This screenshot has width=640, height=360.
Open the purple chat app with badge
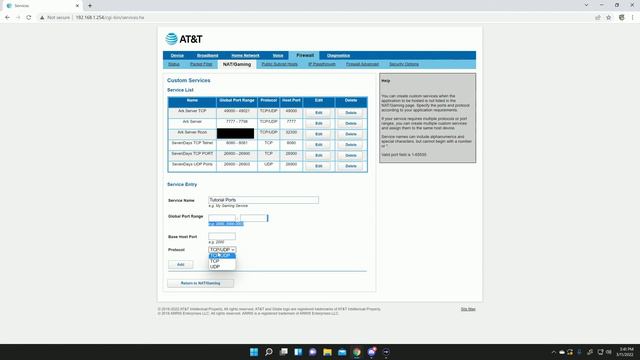(x=371, y=352)
